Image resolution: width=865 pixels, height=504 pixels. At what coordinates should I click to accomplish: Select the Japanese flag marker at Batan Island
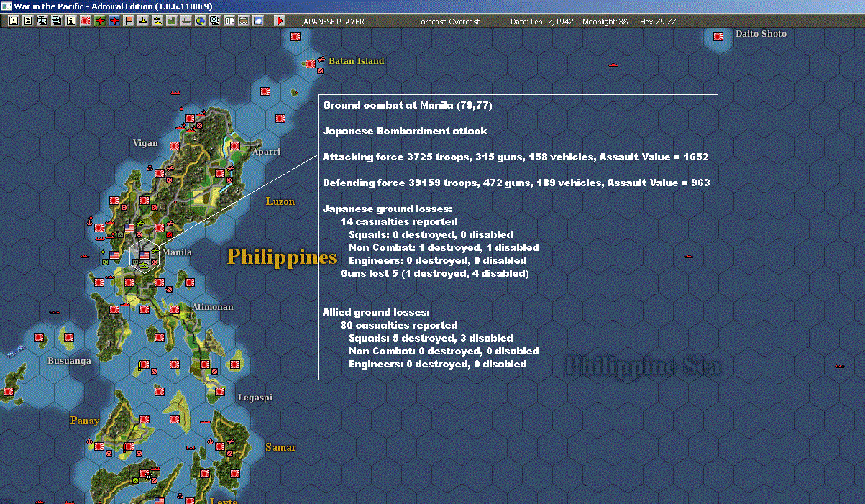310,63
